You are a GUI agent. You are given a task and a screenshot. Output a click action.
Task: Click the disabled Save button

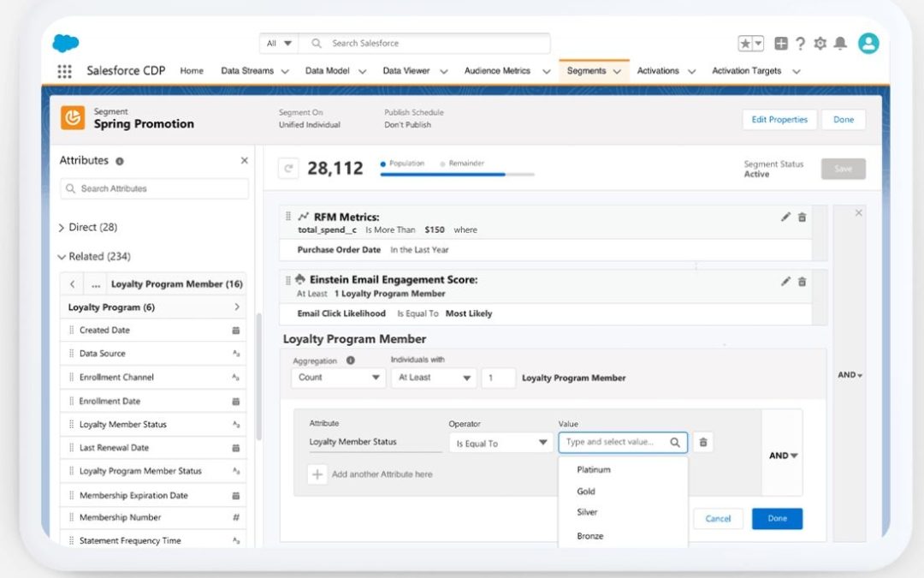(x=844, y=169)
